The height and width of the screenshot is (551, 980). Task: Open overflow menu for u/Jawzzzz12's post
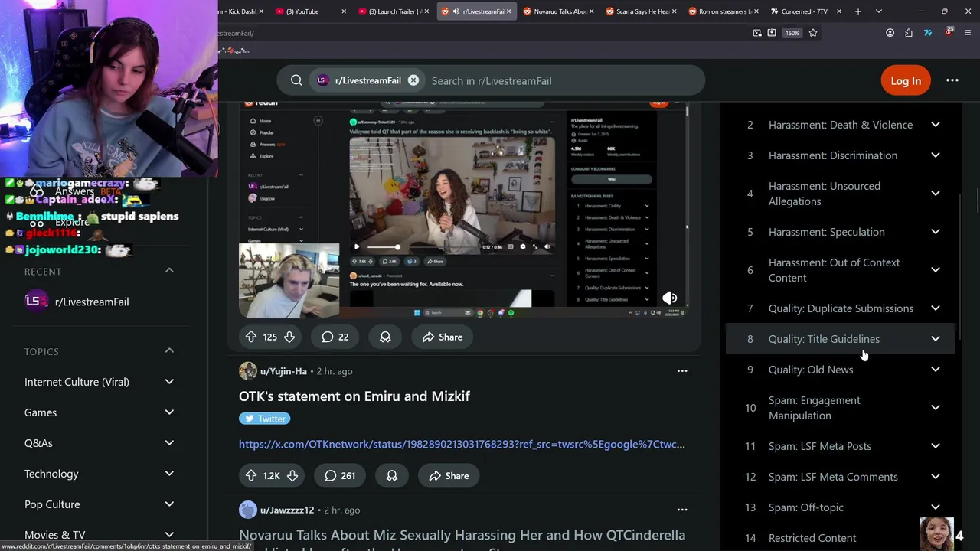pyautogui.click(x=682, y=510)
